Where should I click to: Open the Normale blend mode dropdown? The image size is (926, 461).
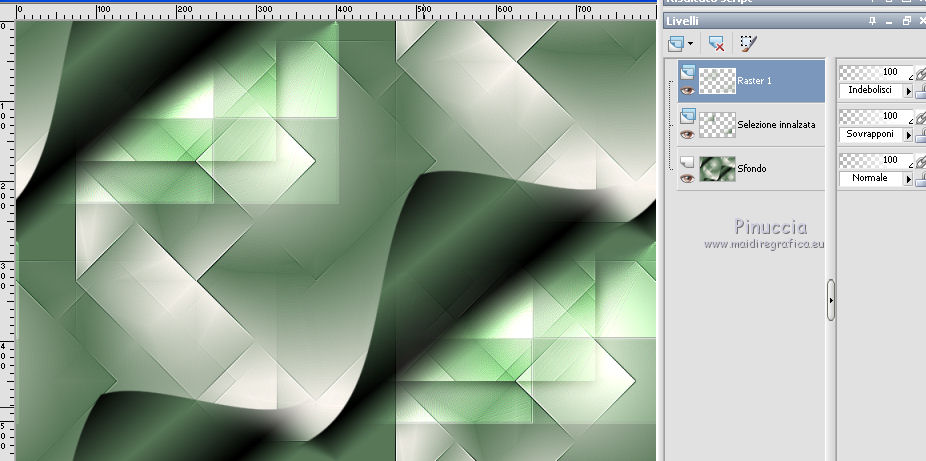click(909, 178)
